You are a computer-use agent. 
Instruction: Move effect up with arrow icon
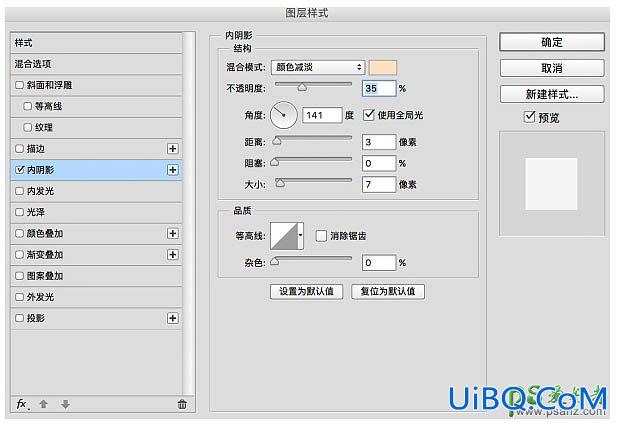[x=44, y=404]
